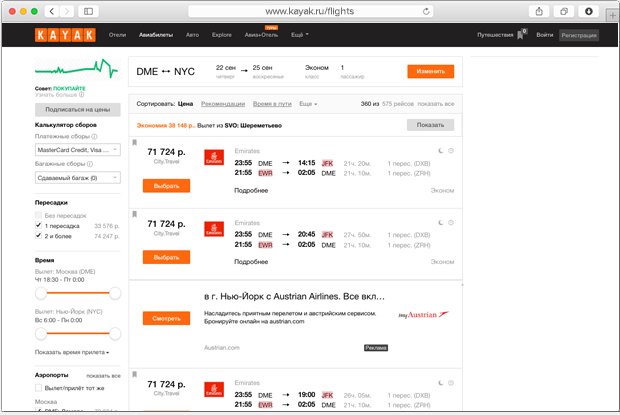
Task: Click overnight moon icon on 20:45 flight
Action: coord(441,223)
